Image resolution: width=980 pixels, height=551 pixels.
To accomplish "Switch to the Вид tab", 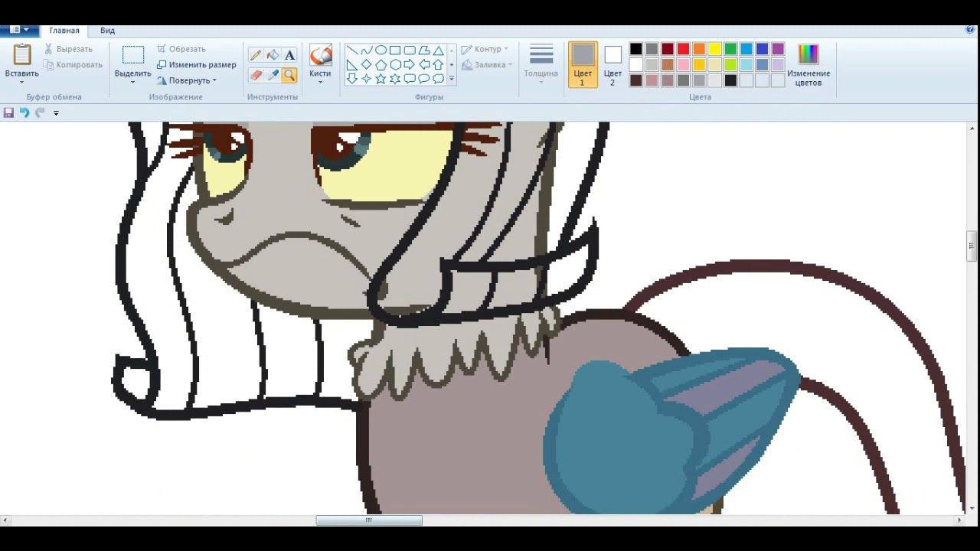I will (107, 31).
